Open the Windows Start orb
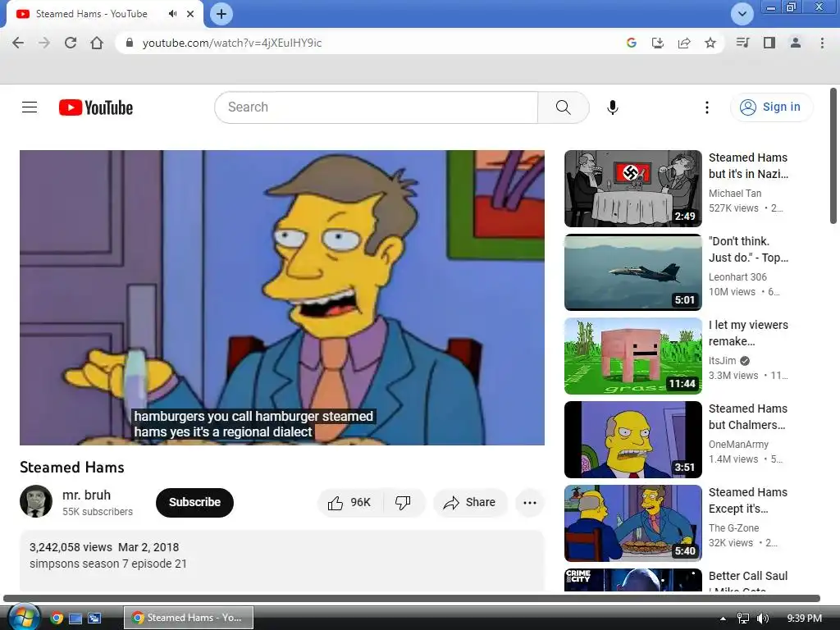Screen dimensions: 840x630 [x=23, y=618]
